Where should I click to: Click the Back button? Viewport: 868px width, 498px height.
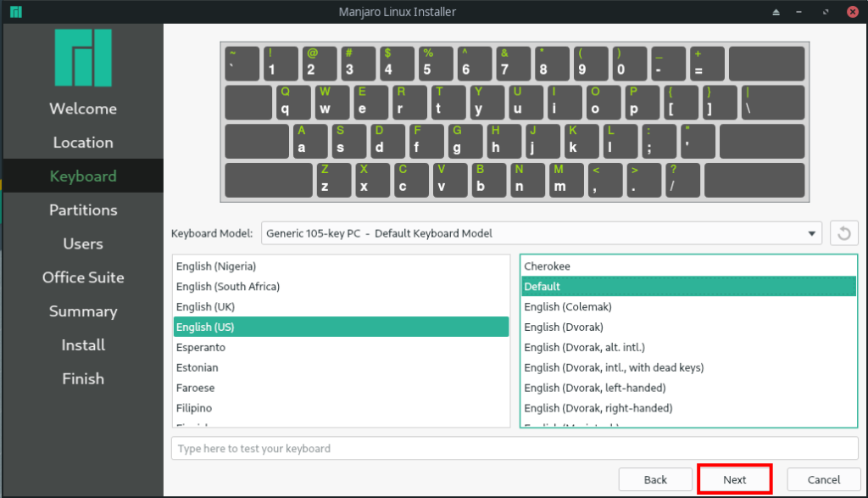click(655, 479)
